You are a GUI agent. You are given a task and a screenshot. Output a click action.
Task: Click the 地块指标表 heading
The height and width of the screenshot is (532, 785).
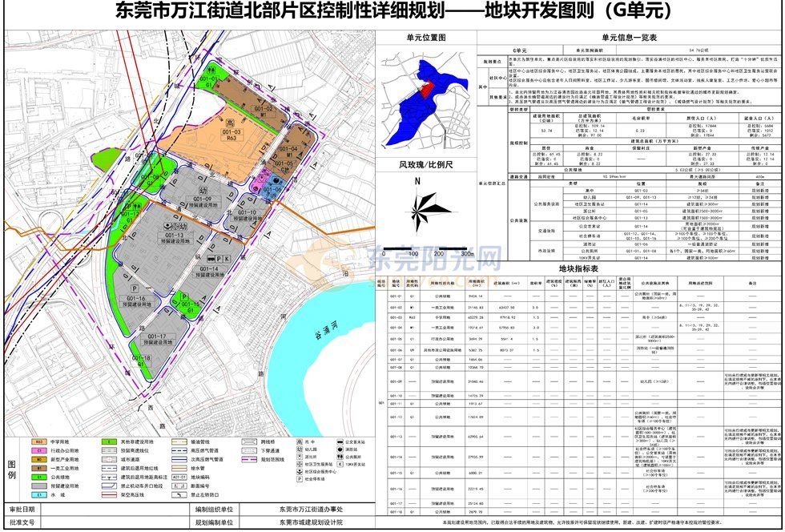[x=579, y=268]
